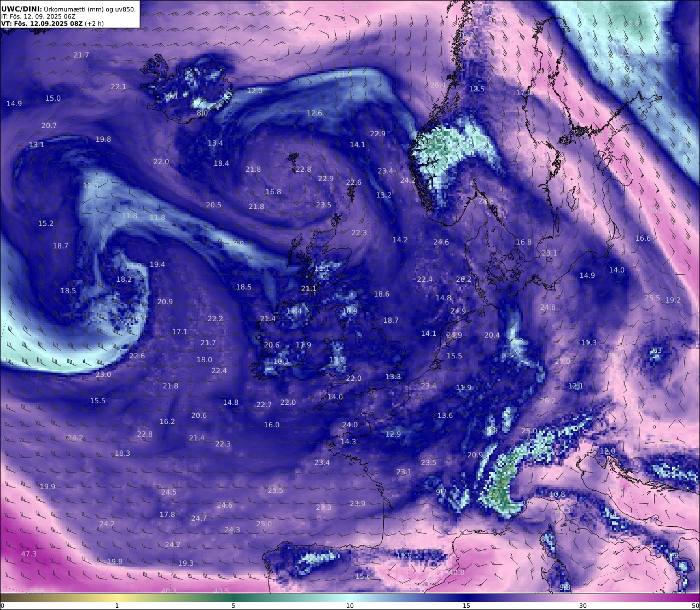Image resolution: width=700 pixels, height=610 pixels.
Task: Click the colorbar tick label 10
Action: pos(350,606)
